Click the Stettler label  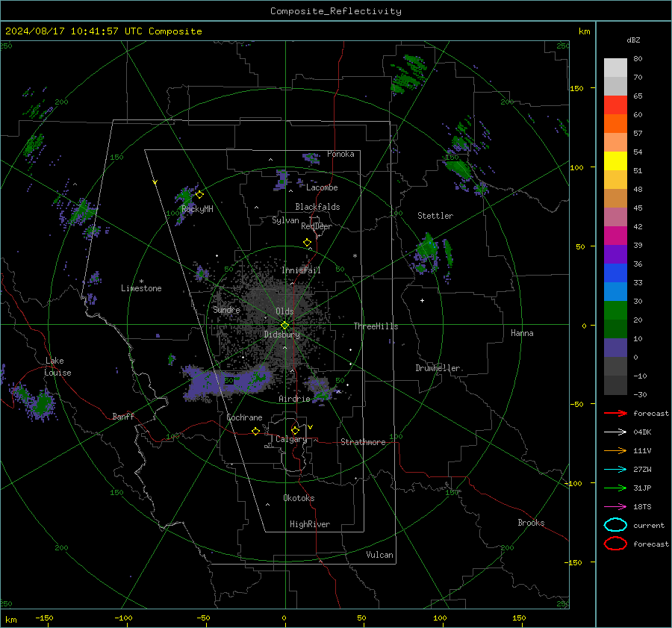pos(435,216)
